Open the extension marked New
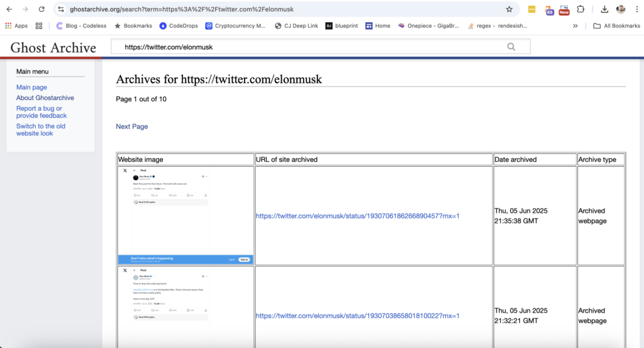Viewport: 644px width, 348px height. pos(564,10)
